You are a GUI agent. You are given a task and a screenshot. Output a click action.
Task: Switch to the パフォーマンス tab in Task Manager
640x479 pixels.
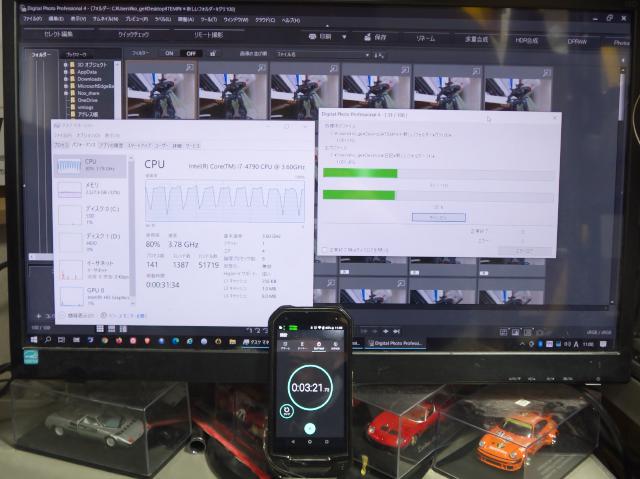(x=83, y=145)
